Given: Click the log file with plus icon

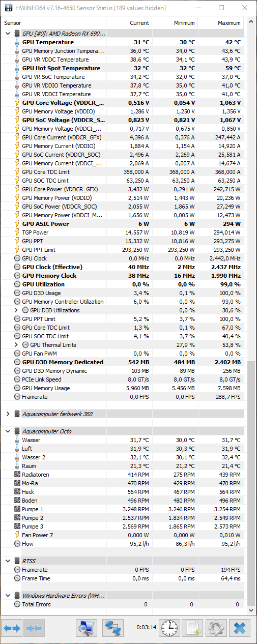Looking at the screenshot, I should [x=193, y=628].
